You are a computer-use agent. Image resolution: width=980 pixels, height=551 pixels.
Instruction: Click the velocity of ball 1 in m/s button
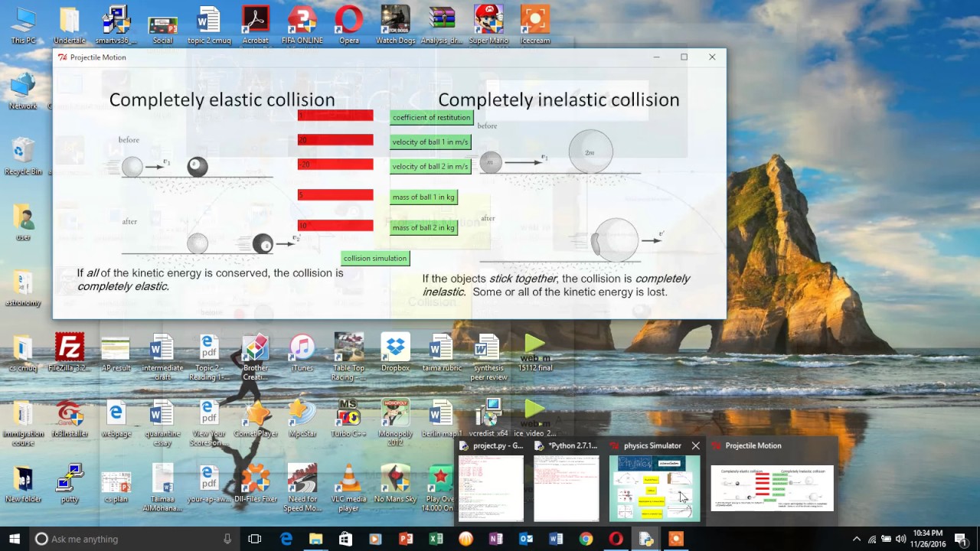click(430, 142)
